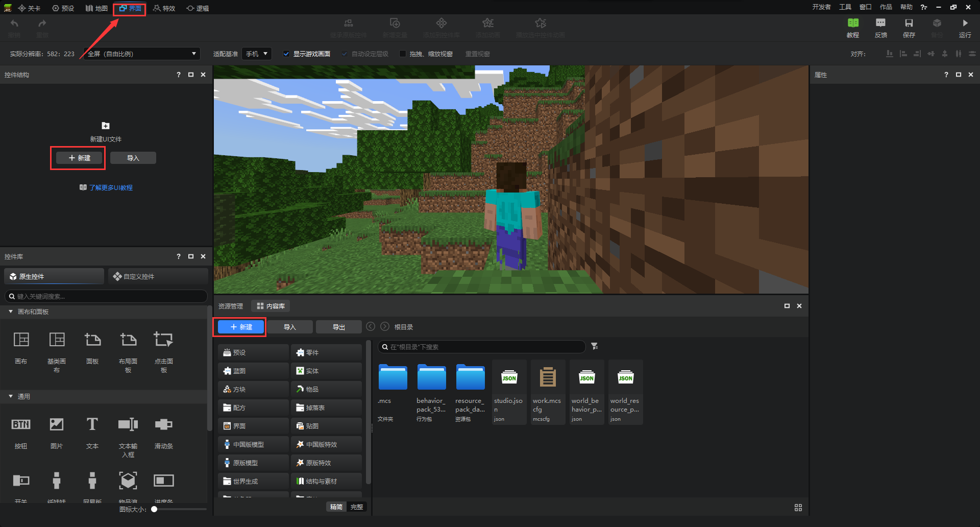The height and width of the screenshot is (527, 980).
Task: Toggle the 自动设定层级 checkbox
Action: 345,54
